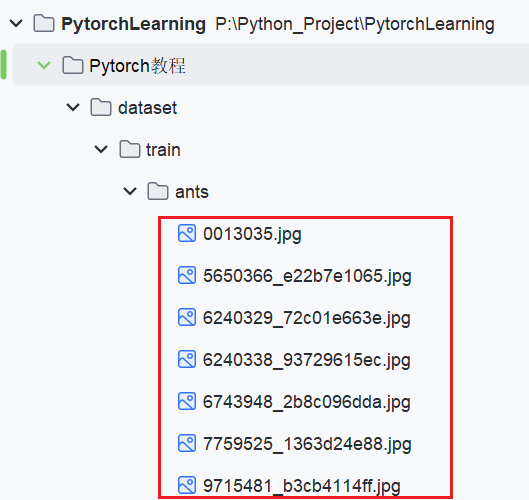529x500 pixels.
Task: Select file 6743948_2b8c096dda.jpg name
Action: click(306, 402)
